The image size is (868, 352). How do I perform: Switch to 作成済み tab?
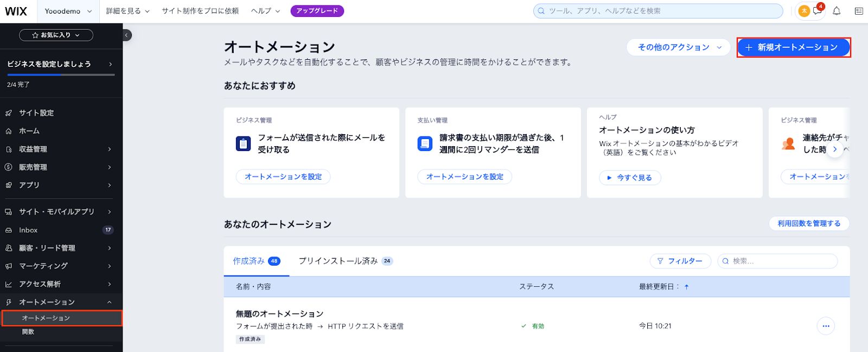tap(257, 261)
